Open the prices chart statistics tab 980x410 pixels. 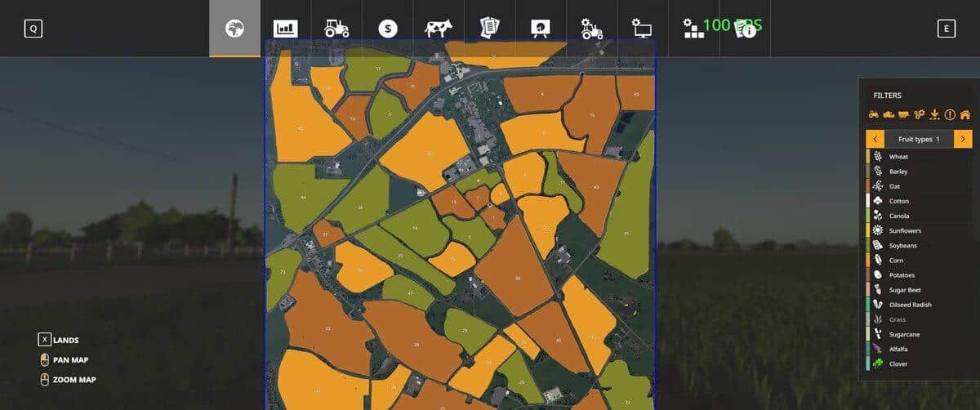[285, 29]
